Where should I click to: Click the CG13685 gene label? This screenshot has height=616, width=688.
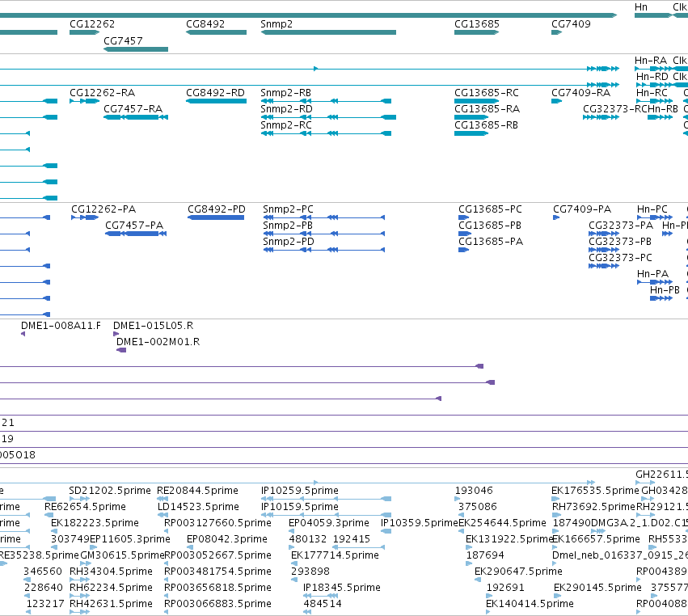(477, 24)
